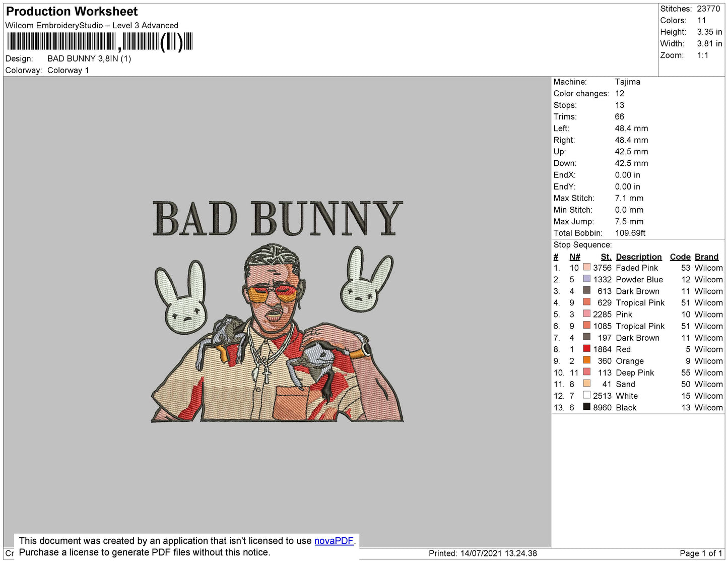
Task: Click the Orange color swatch
Action: click(x=586, y=360)
